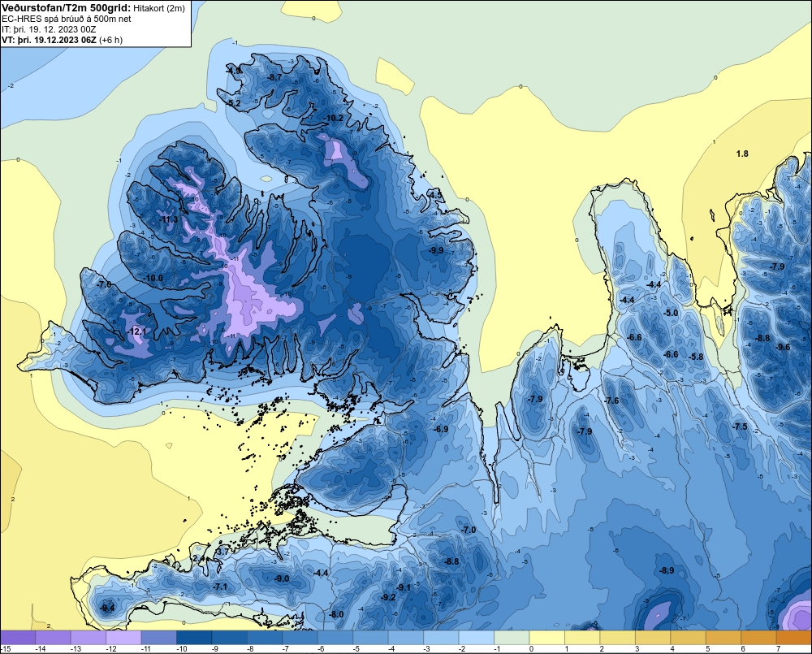Click legend swatch between -11 and -10

pyautogui.click(x=159, y=638)
